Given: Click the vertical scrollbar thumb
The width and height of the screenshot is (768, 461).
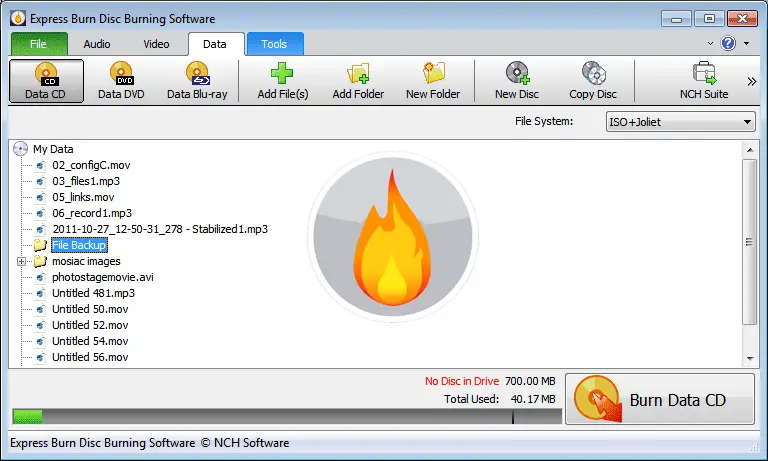Looking at the screenshot, I should coord(749,242).
